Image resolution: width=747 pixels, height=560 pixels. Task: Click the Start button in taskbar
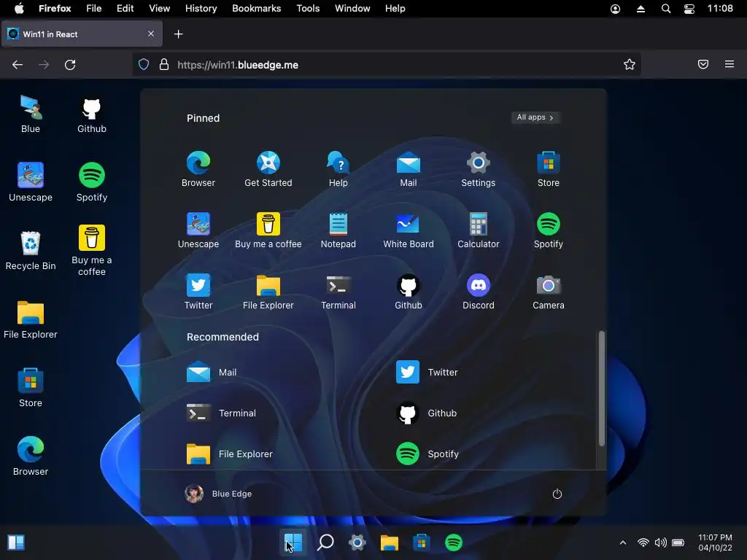(x=293, y=542)
